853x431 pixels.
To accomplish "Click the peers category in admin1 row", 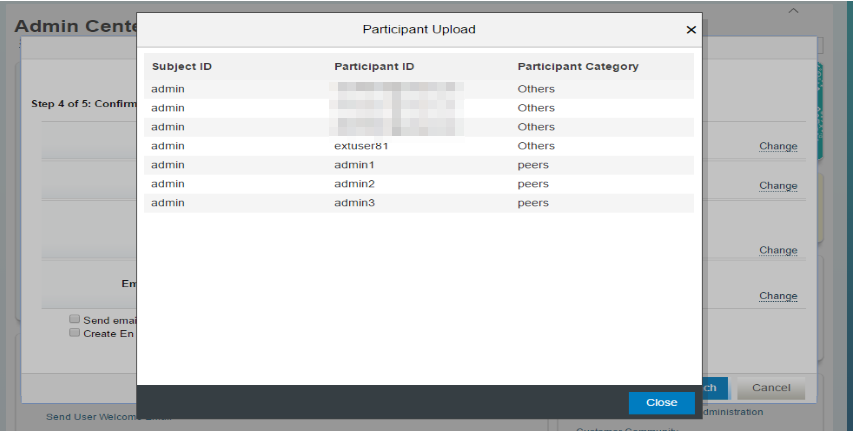I will (533, 165).
